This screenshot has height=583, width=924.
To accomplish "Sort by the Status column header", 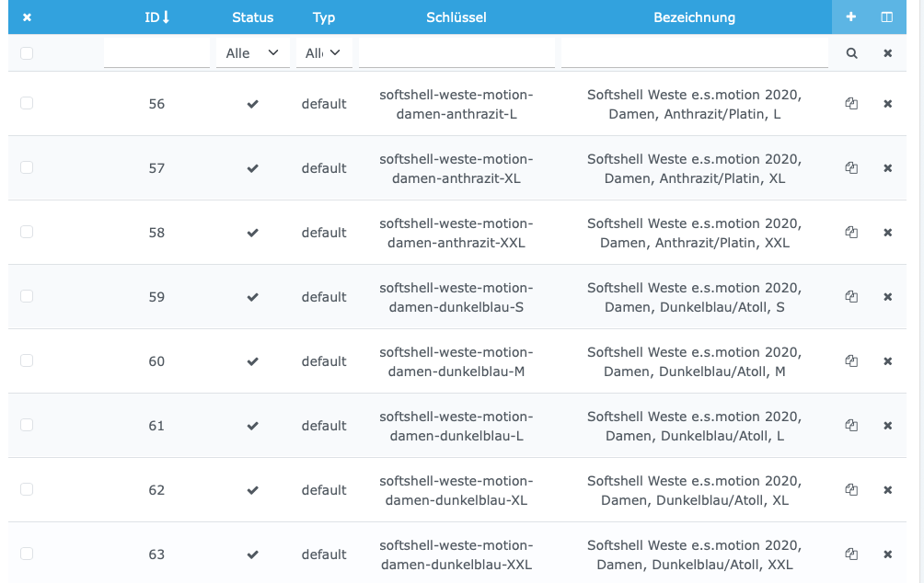I will pos(253,17).
